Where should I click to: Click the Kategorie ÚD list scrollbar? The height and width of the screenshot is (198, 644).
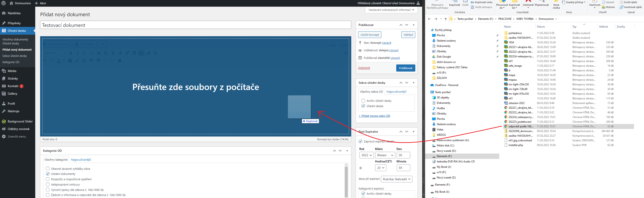coord(346,180)
